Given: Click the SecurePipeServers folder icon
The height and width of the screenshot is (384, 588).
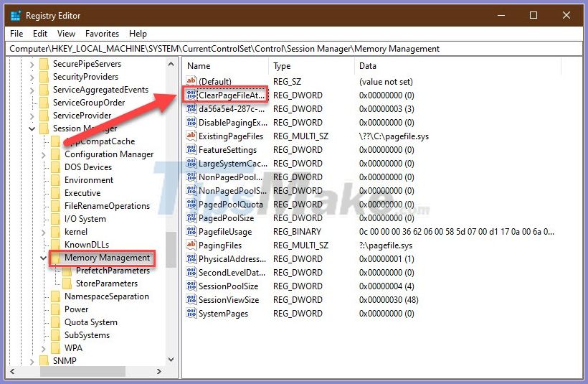Looking at the screenshot, I should pyautogui.click(x=44, y=64).
